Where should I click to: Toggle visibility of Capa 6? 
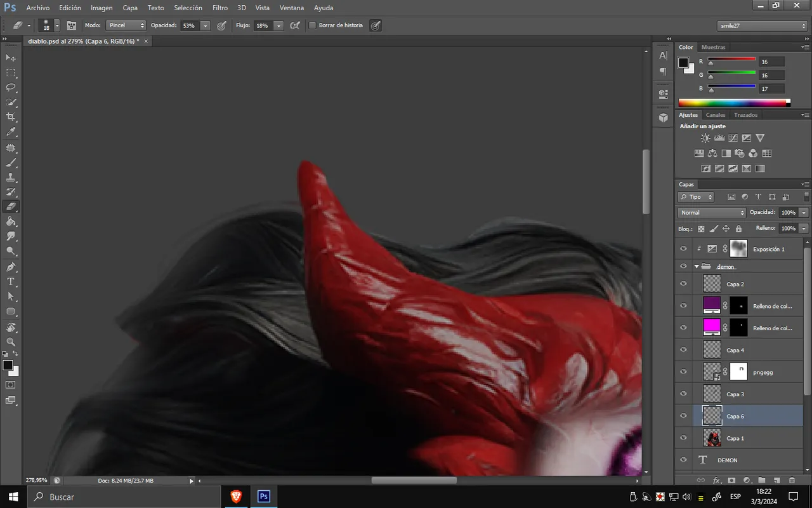(x=683, y=416)
